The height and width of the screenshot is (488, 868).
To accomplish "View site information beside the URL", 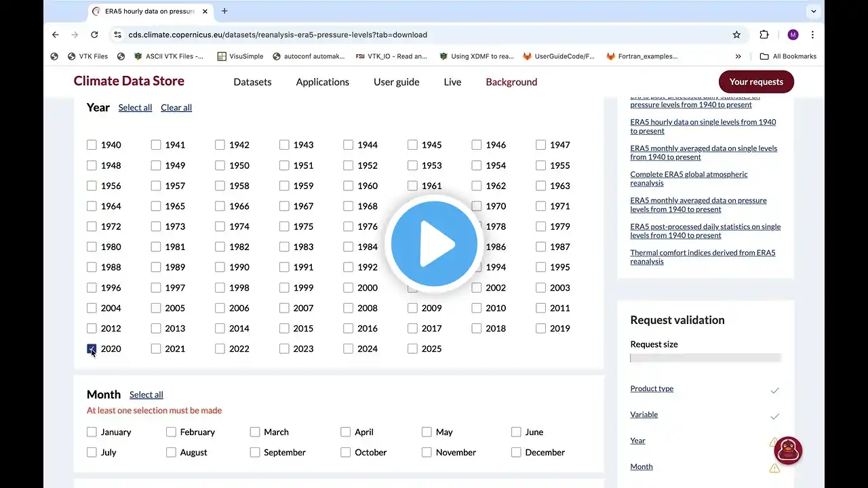I will 117,35.
